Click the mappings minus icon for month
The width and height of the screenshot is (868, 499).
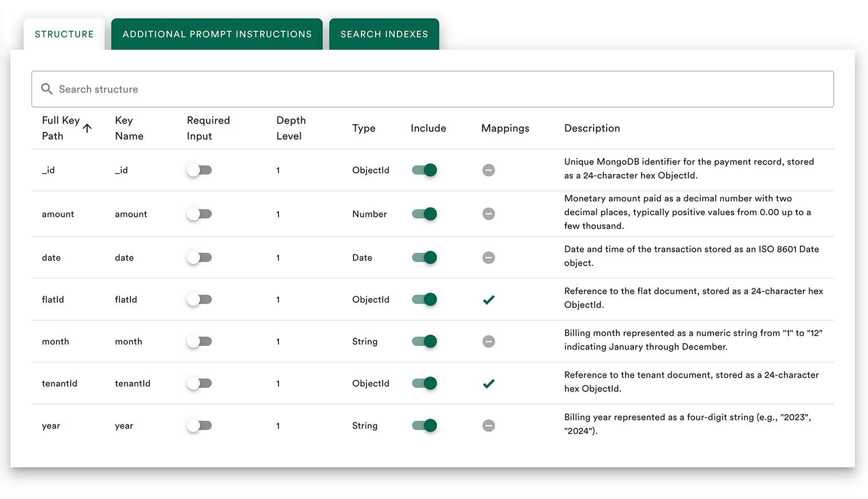coord(488,342)
